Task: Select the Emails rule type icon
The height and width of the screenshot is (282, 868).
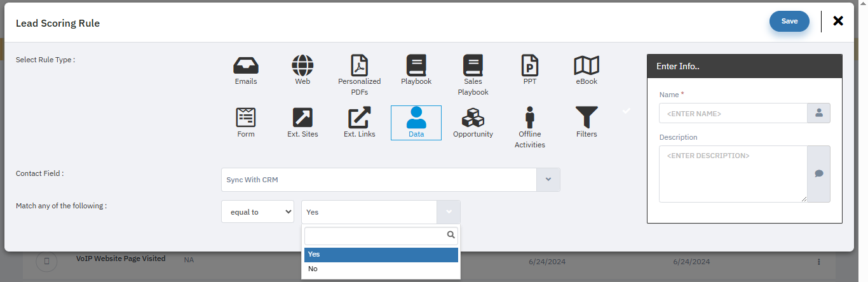Action: [246, 65]
